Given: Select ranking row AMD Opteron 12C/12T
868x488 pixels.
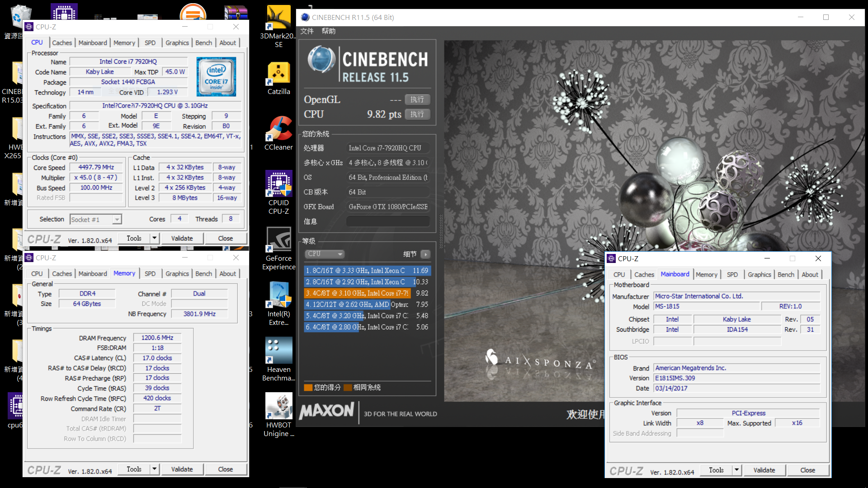Looking at the screenshot, I should (367, 305).
